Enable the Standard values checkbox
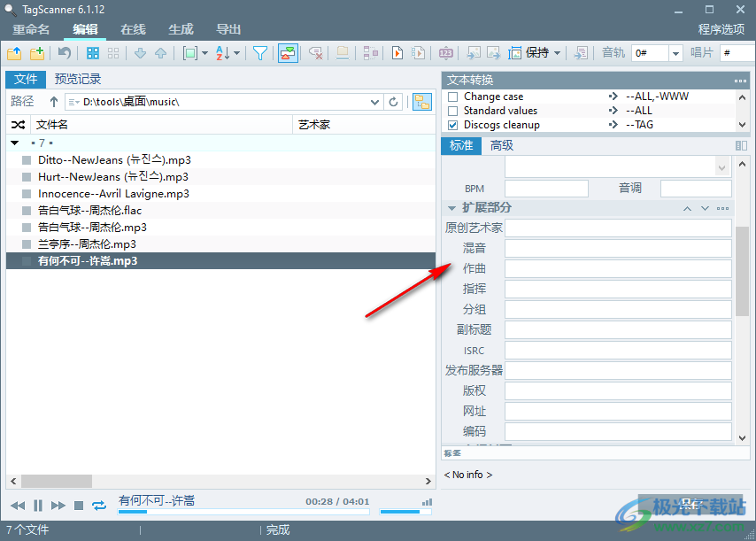756x541 pixels. point(453,111)
